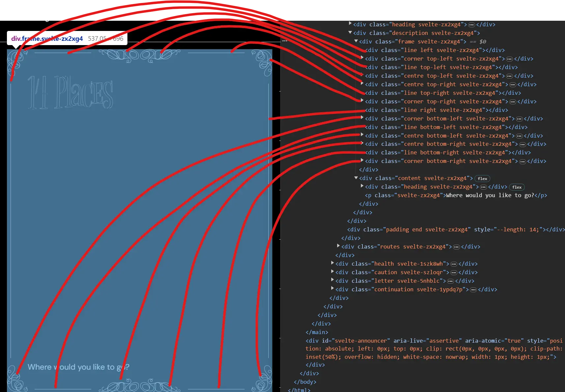
Task: Collapse the description div node
Action: 350,33
